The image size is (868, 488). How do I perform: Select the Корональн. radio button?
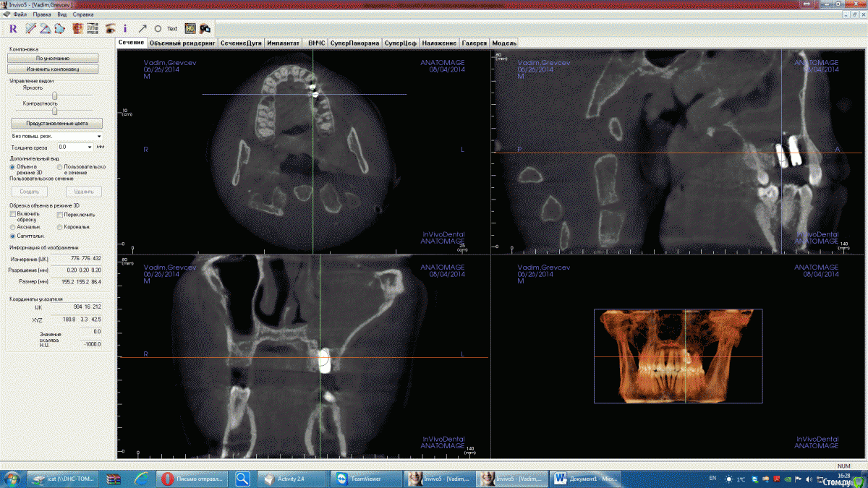[x=59, y=227]
